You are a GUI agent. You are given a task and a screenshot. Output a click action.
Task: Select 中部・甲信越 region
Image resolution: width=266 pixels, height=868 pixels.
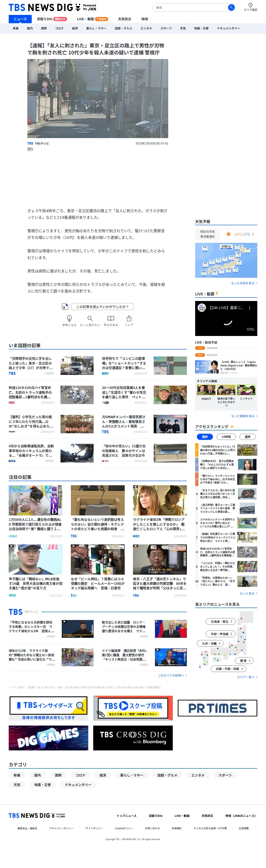221,634
